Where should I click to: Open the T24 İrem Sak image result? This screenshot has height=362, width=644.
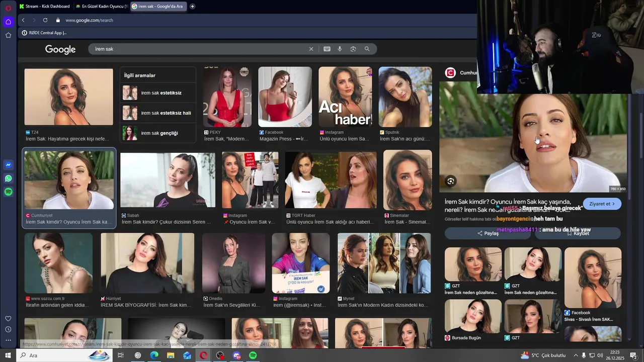click(x=69, y=97)
